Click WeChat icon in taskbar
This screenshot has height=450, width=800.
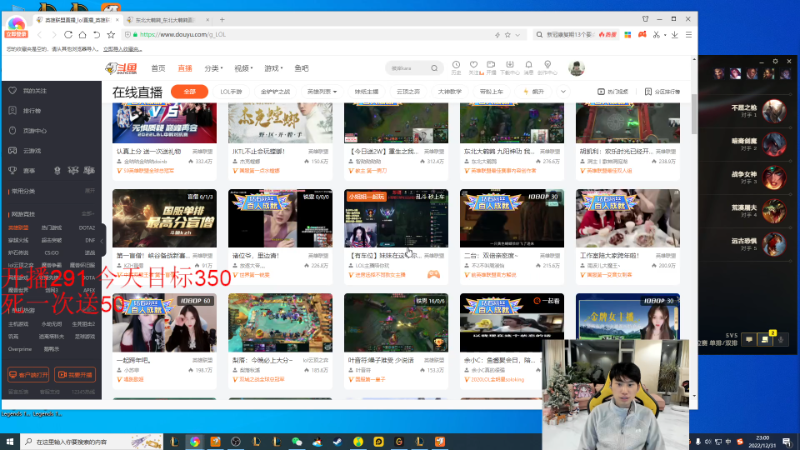point(297,441)
